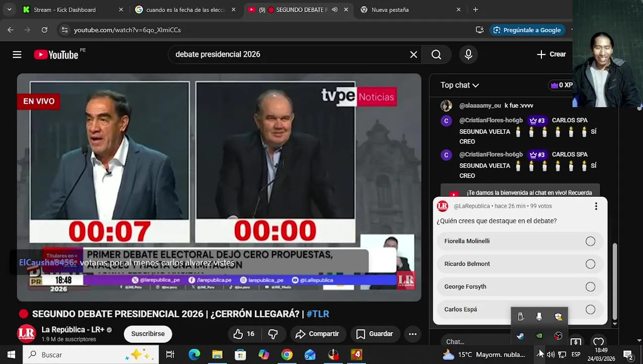Open more actions ellipsis below video

[412, 334]
